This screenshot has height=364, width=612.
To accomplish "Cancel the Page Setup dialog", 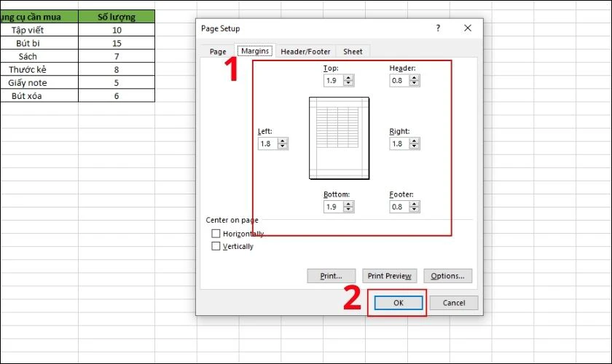I will click(454, 303).
